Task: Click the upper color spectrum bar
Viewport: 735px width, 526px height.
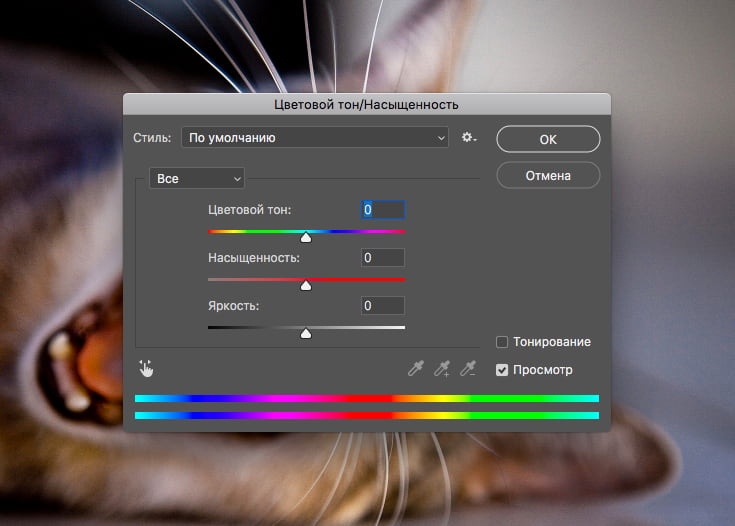Action: tap(366, 398)
